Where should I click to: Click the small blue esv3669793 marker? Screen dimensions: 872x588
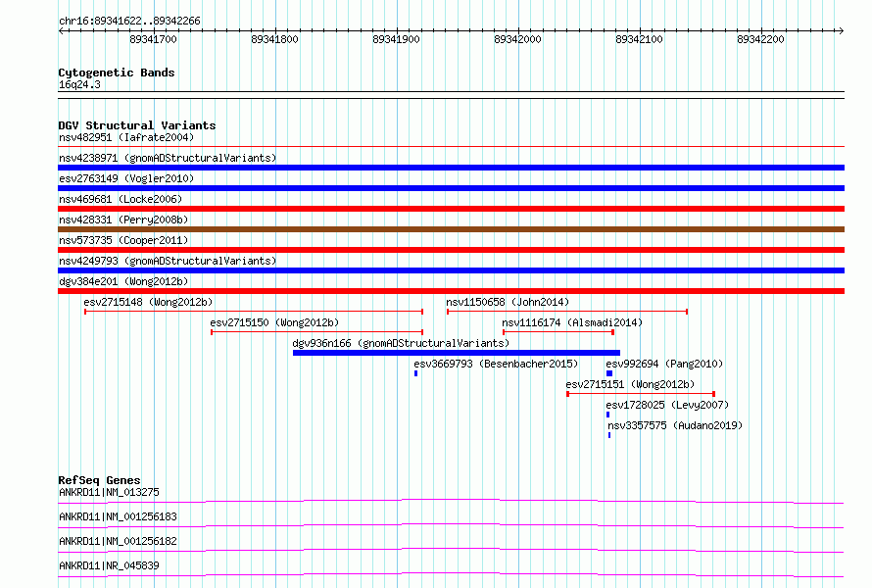pos(416,373)
